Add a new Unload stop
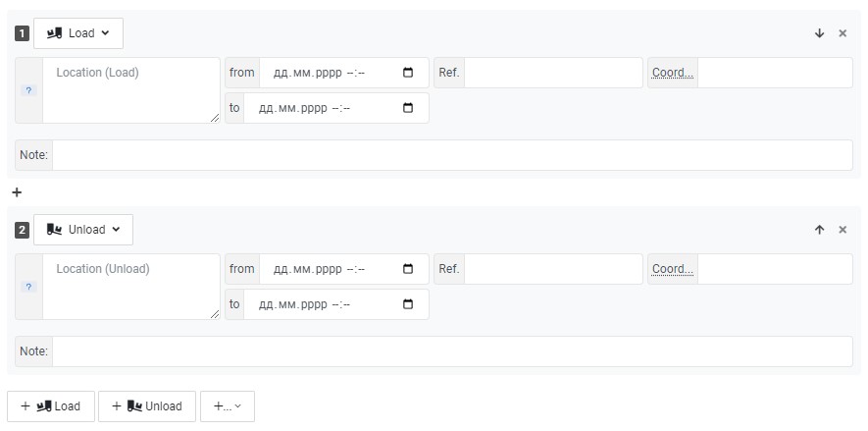The width and height of the screenshot is (868, 431). tap(147, 406)
